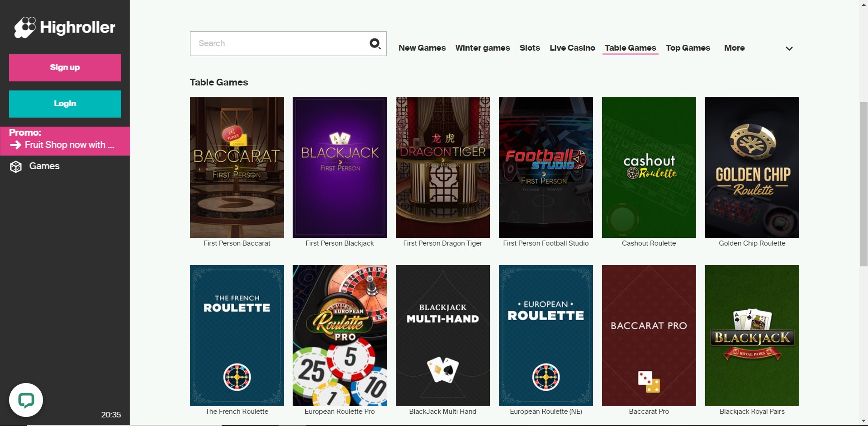Open European Roulette Pro thumbnail

click(x=339, y=336)
